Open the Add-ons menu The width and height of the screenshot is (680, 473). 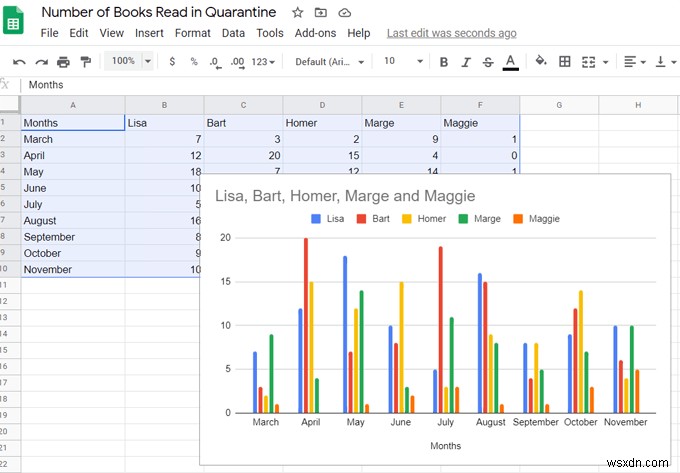[x=315, y=33]
